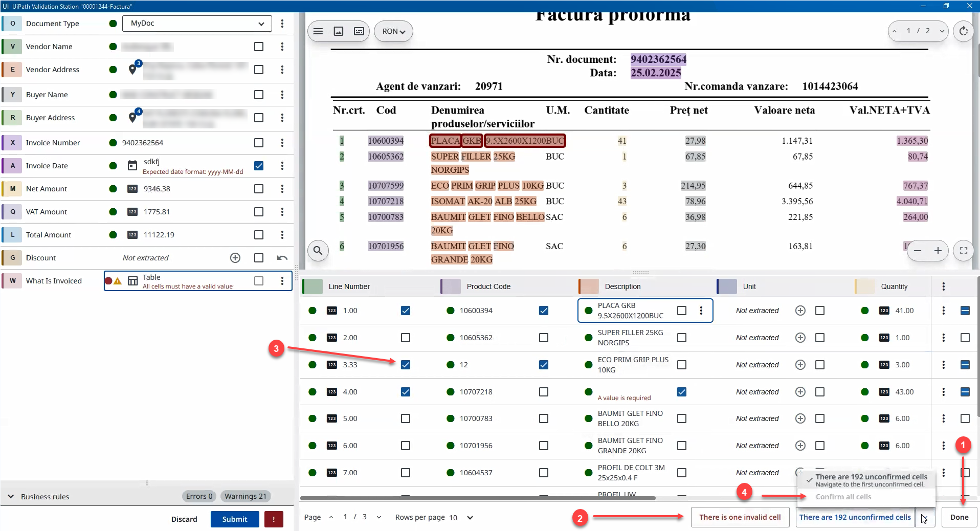Zoom in with the plus icon
The width and height of the screenshot is (980, 531).
pos(938,251)
